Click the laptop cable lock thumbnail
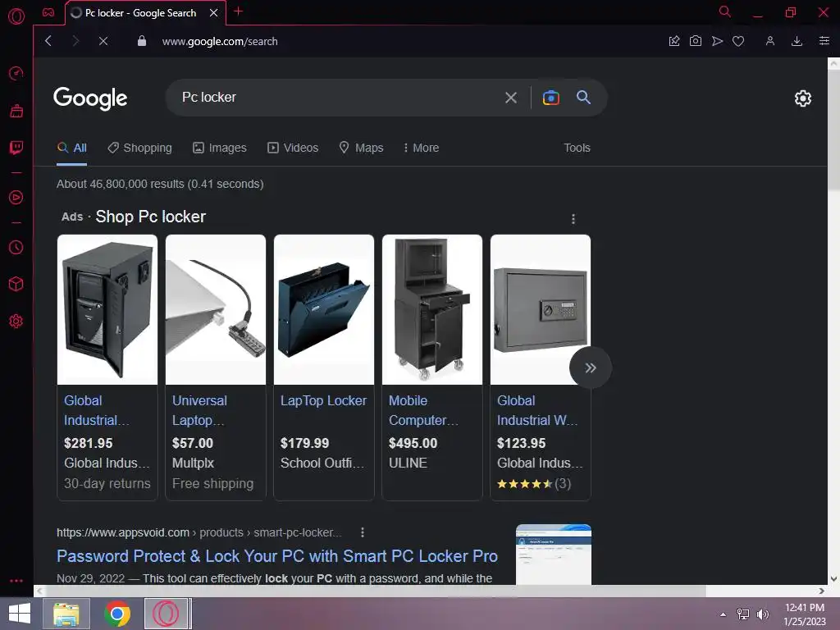 (216, 309)
